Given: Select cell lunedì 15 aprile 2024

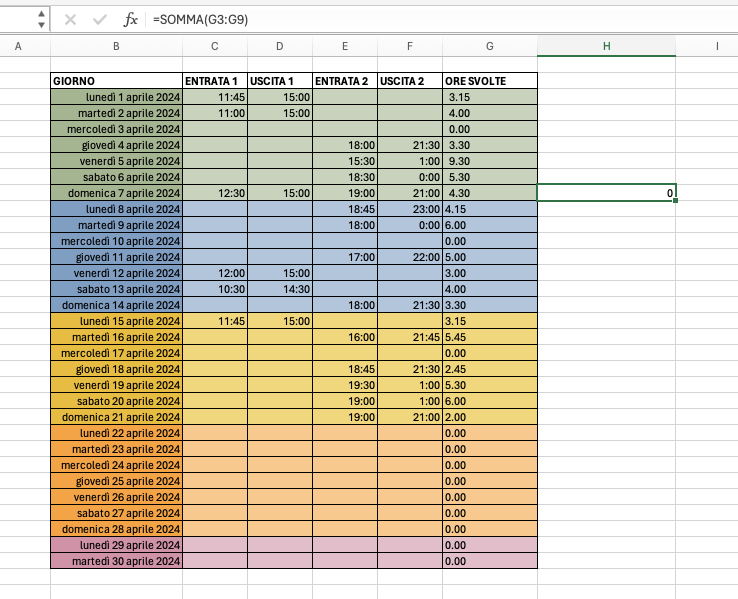Looking at the screenshot, I should (x=116, y=321).
